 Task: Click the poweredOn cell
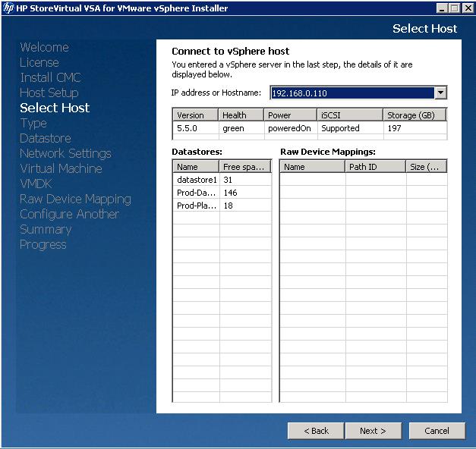point(289,128)
